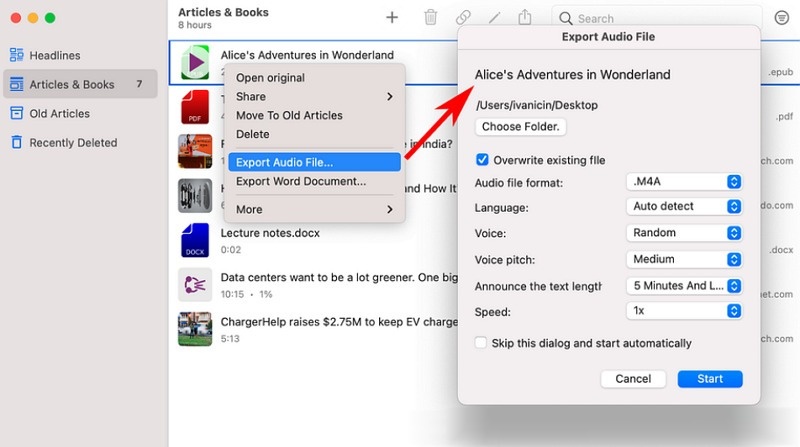
Task: Click the Alice's Adventures play icon
Action: pyautogui.click(x=194, y=65)
